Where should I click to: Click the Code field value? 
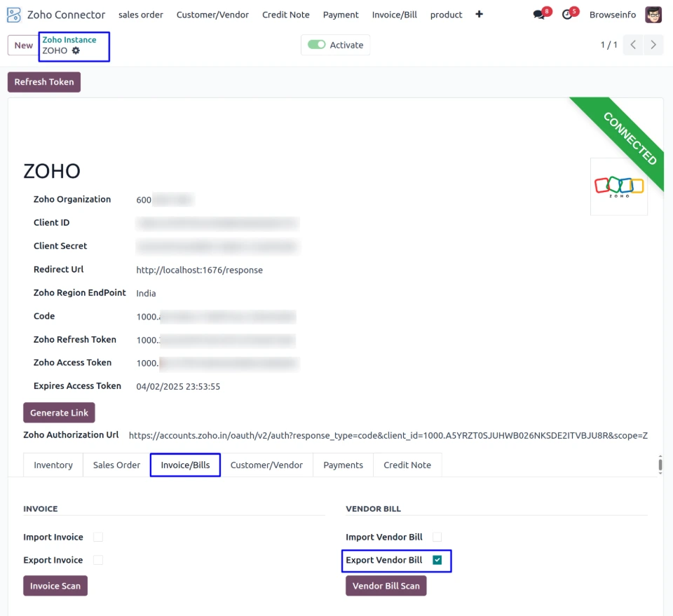pyautogui.click(x=217, y=317)
